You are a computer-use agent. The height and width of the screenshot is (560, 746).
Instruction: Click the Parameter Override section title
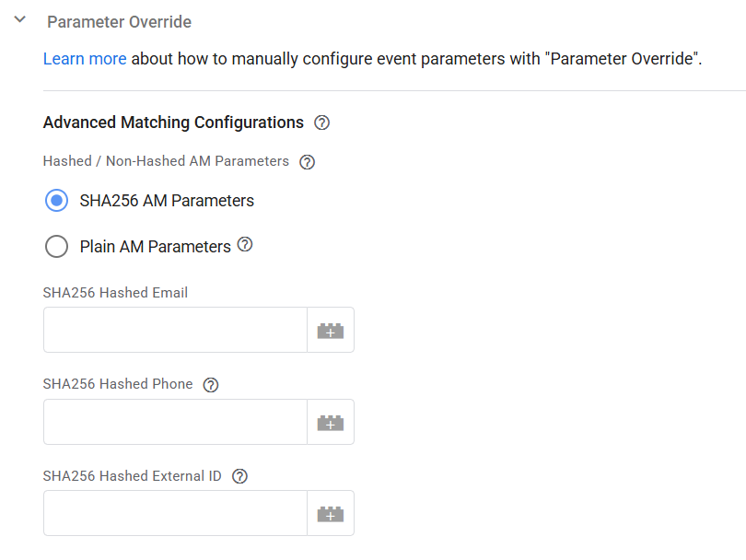pos(120,21)
